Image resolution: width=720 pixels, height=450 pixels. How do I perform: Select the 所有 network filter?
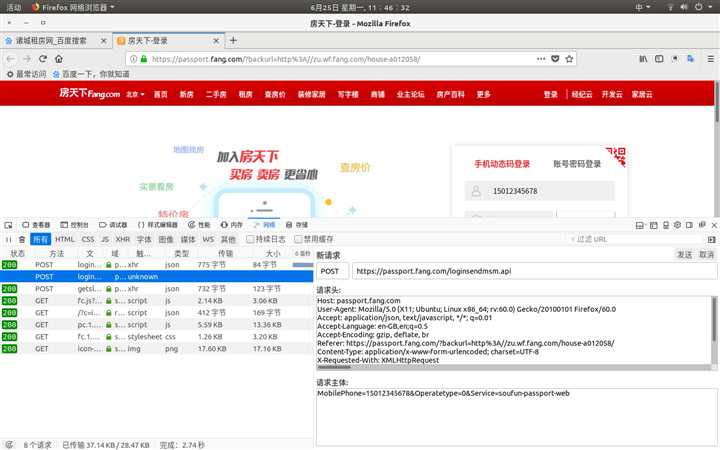coord(40,239)
